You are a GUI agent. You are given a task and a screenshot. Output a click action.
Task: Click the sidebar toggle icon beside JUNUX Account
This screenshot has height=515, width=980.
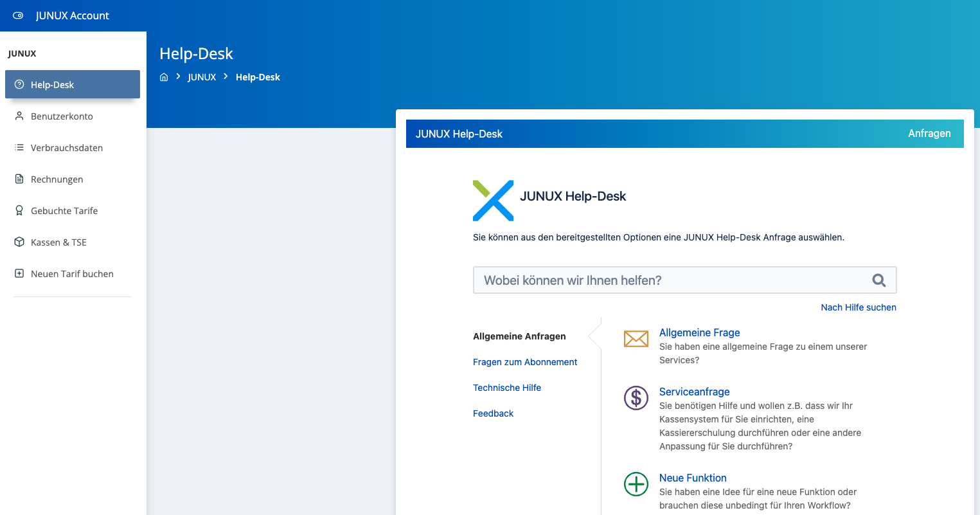[x=18, y=15]
